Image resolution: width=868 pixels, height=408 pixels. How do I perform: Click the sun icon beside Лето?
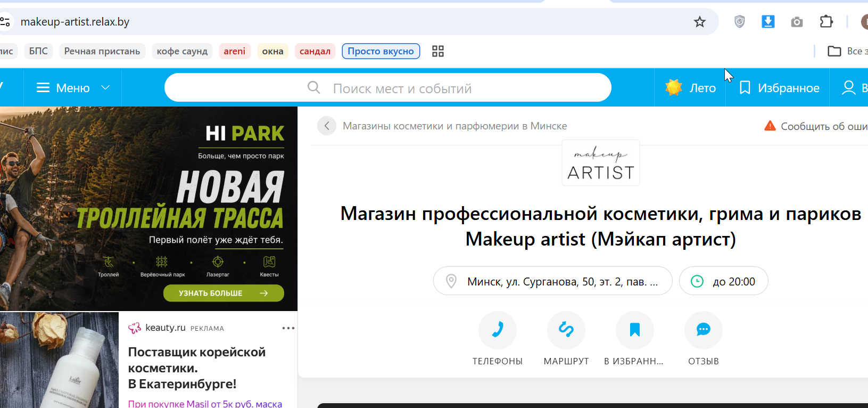pos(674,87)
